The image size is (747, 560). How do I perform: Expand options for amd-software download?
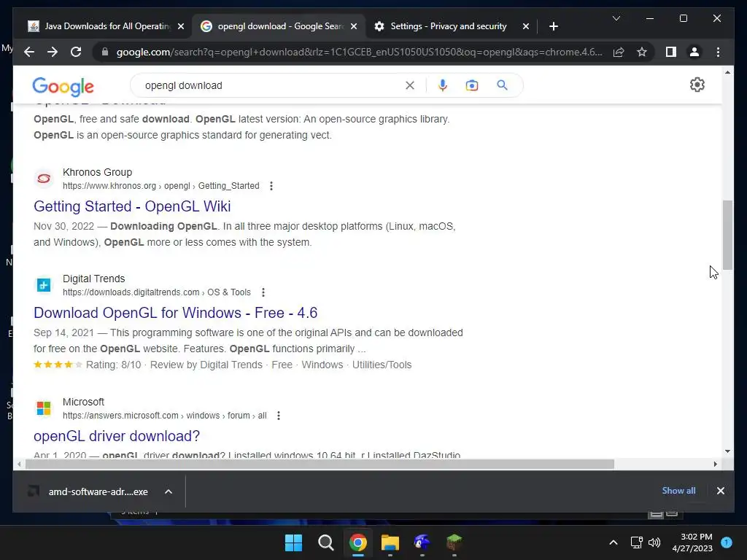[x=169, y=491]
